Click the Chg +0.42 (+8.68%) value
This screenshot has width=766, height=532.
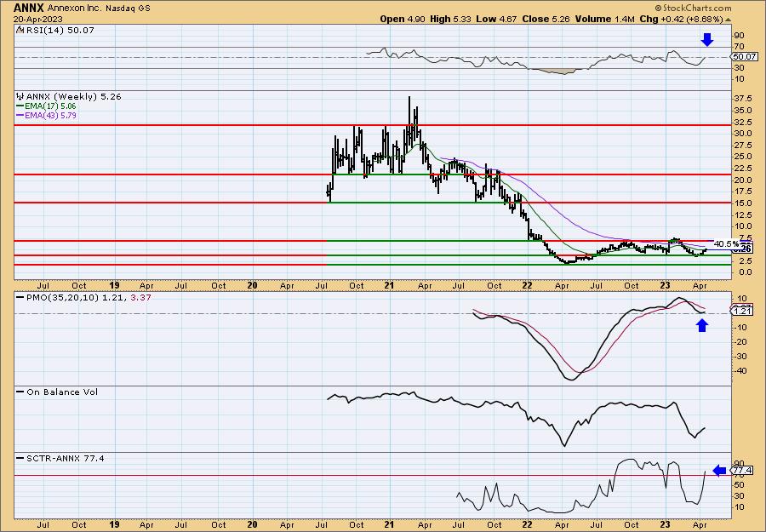coord(681,19)
